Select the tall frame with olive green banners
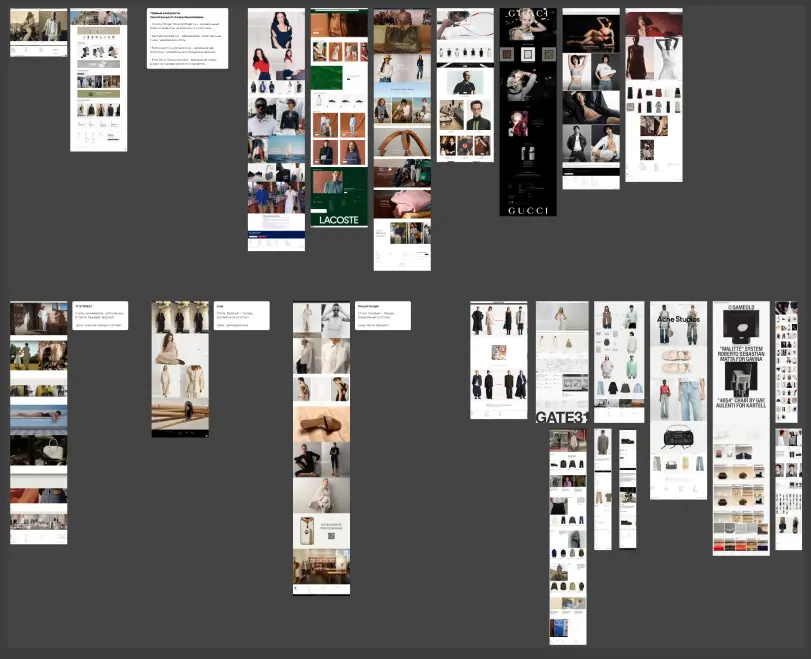This screenshot has height=659, width=811. 98,80
